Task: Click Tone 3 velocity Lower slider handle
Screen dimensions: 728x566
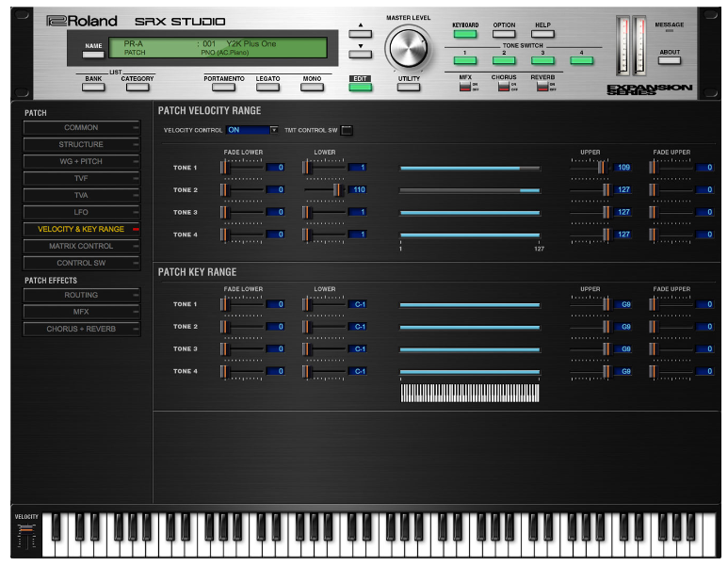Action: point(306,212)
